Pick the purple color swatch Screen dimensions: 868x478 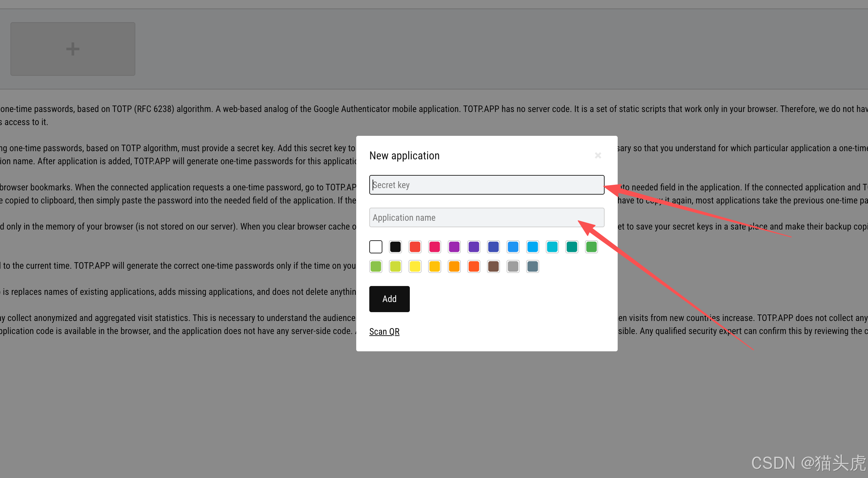pyautogui.click(x=454, y=247)
